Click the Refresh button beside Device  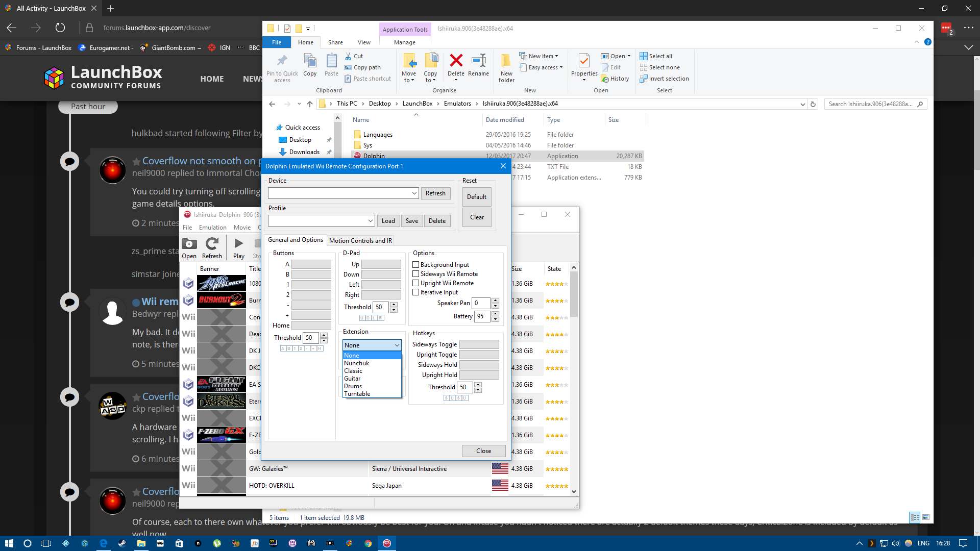[x=435, y=193]
